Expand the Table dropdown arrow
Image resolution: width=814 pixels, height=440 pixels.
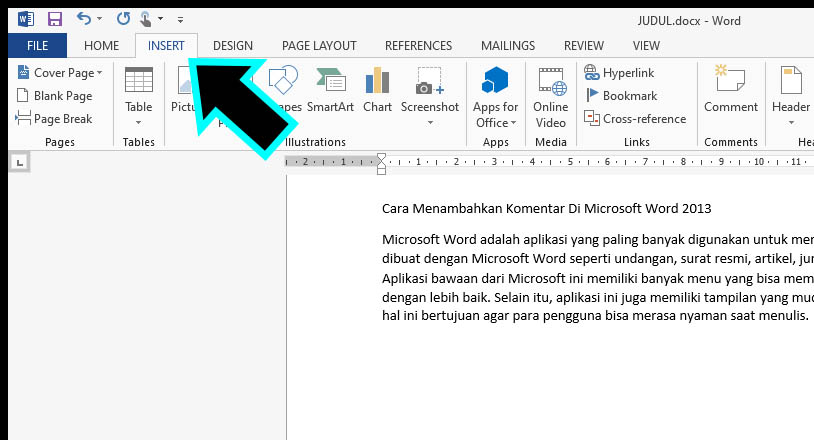click(139, 122)
